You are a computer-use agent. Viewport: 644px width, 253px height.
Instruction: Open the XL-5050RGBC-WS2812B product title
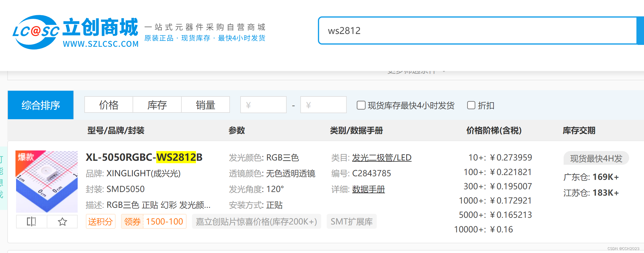point(144,157)
